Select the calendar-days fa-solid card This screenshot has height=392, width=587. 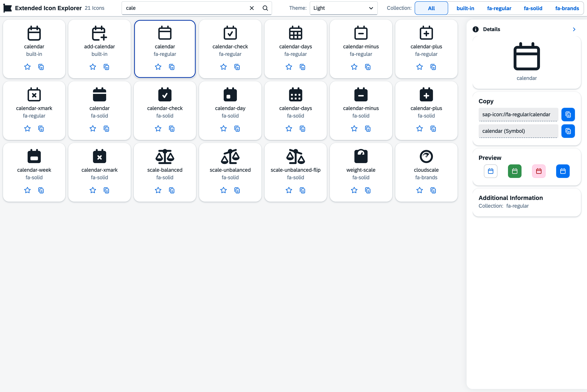296,110
